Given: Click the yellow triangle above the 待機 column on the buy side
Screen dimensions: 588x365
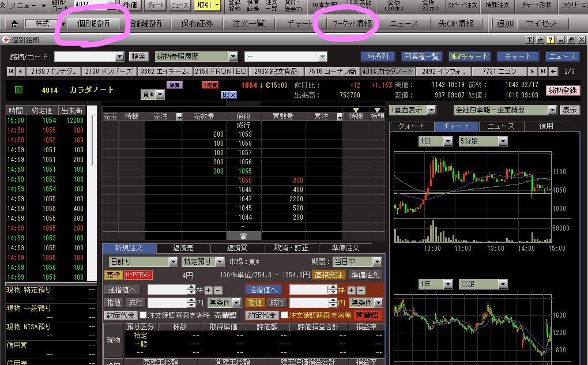Looking at the screenshot, I should (x=356, y=110).
